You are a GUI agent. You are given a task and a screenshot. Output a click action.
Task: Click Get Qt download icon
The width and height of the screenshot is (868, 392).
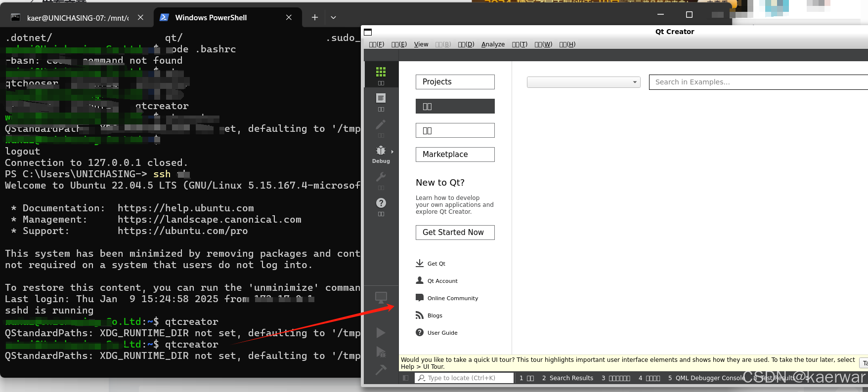420,263
